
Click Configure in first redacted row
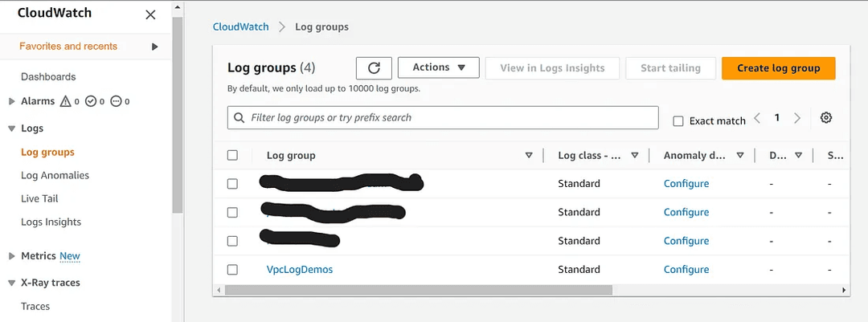tap(686, 184)
